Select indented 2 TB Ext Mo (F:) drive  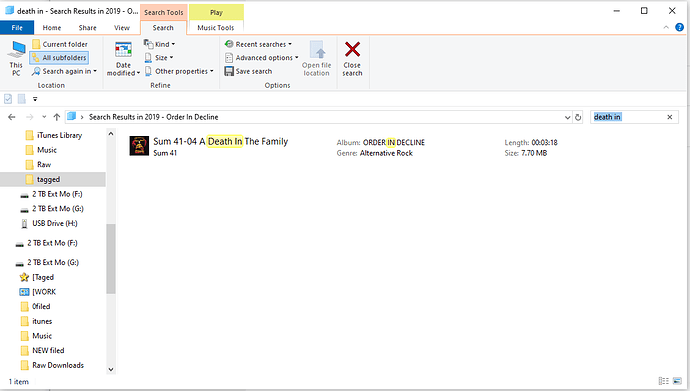[51, 194]
